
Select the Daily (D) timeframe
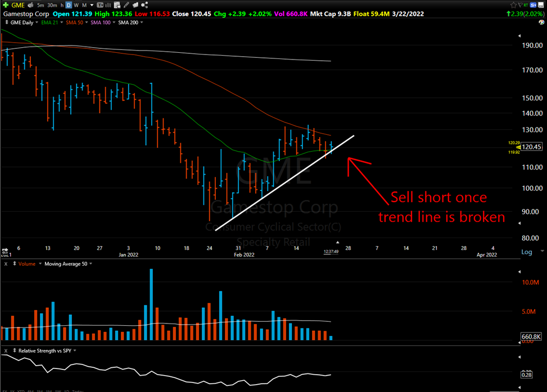[x=69, y=5]
